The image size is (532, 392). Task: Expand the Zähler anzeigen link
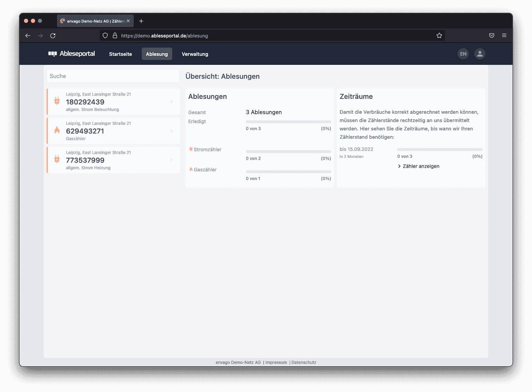pyautogui.click(x=418, y=166)
